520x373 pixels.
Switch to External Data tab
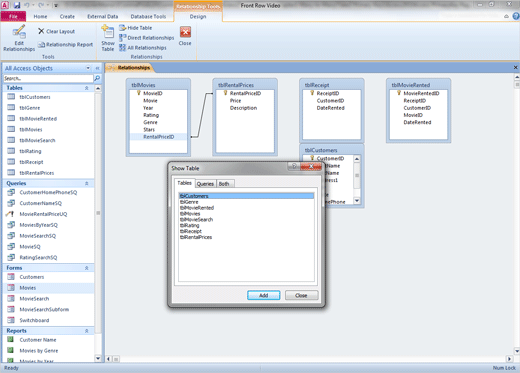(103, 16)
